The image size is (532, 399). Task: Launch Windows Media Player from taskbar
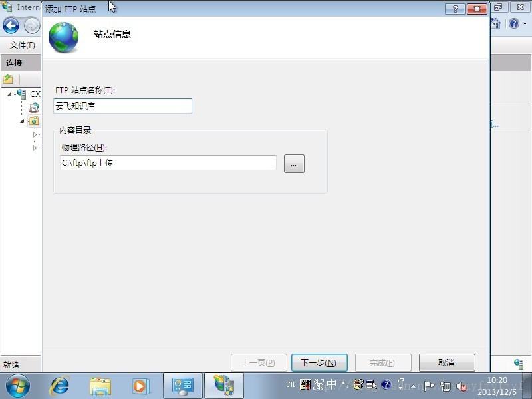coord(140,385)
